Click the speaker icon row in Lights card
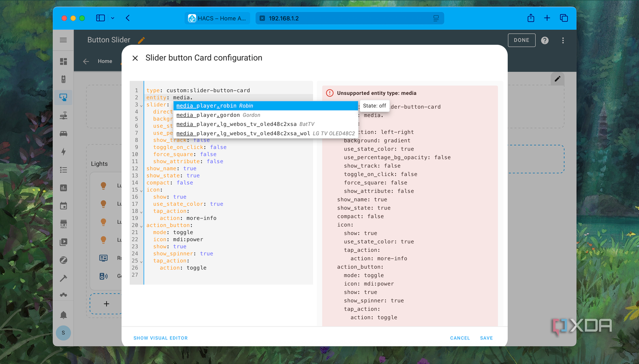The height and width of the screenshot is (364, 639). (x=104, y=276)
